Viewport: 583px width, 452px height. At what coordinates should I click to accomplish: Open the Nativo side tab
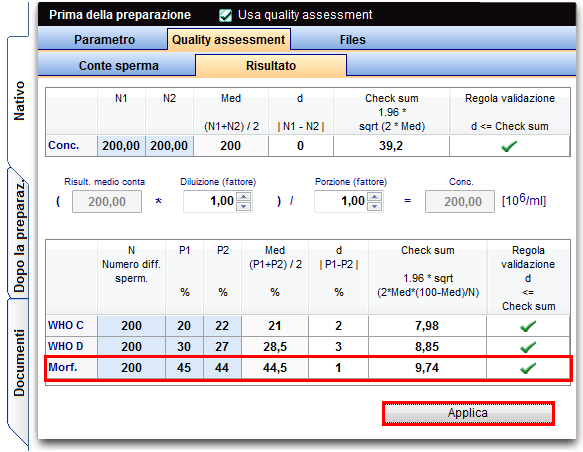(x=19, y=101)
